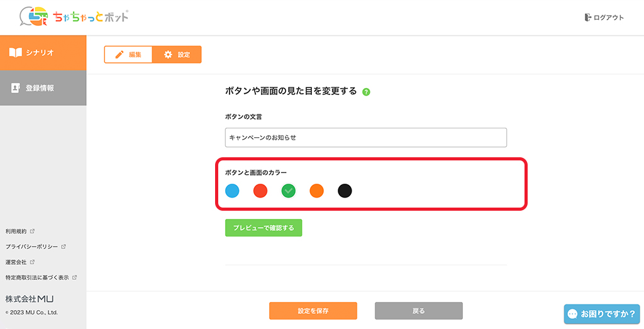Pick the black color swatch

tap(345, 191)
